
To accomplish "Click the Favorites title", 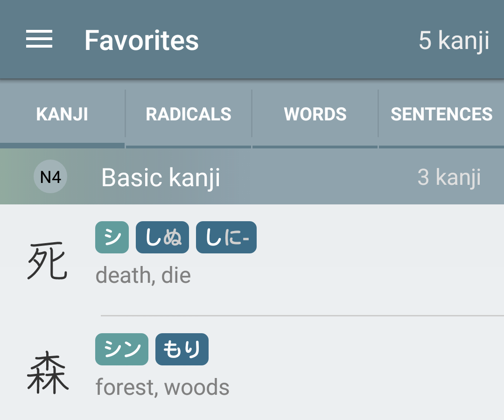I will 141,40.
